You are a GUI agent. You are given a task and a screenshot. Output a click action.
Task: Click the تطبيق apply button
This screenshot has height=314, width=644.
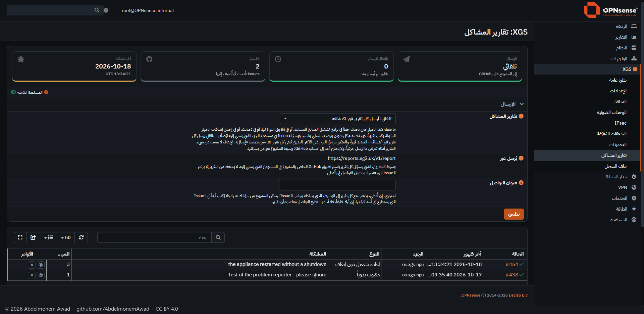[514, 214]
